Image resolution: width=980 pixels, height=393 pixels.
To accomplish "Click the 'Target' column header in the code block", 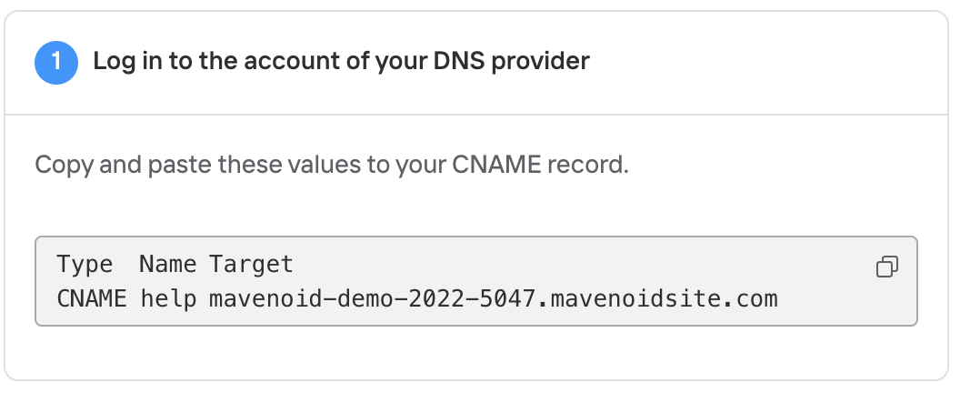I will tap(251, 264).
